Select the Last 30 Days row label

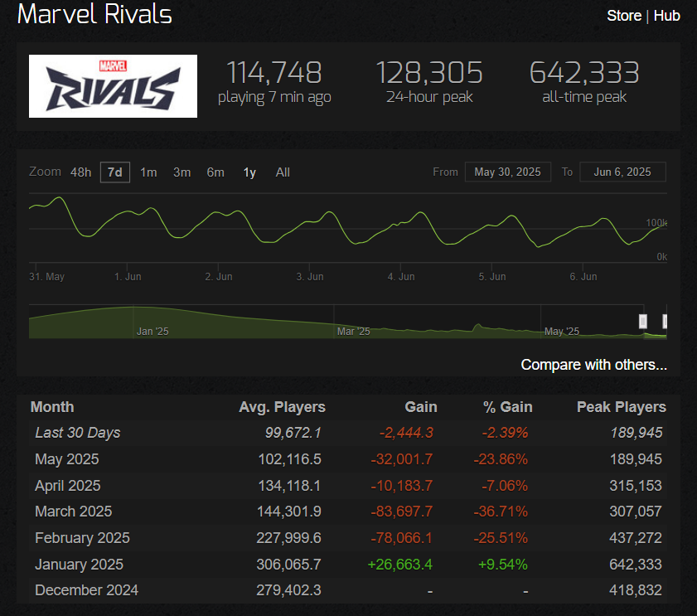78,433
